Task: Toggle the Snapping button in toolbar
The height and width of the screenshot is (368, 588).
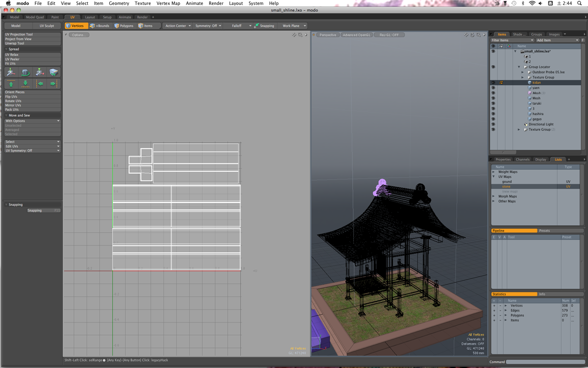Action: [264, 26]
